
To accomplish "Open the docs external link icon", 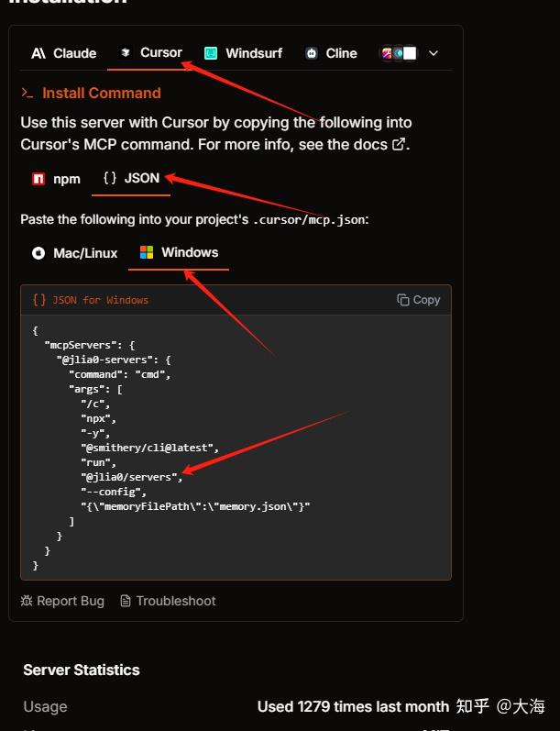I will click(399, 145).
